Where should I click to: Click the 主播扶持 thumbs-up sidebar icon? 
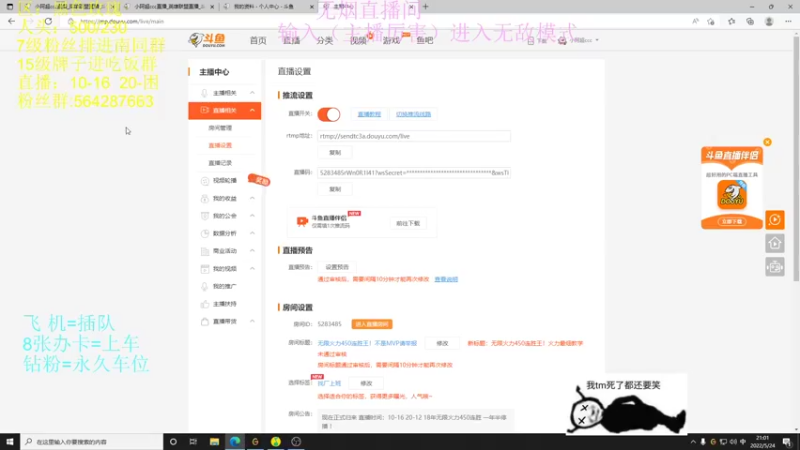click(205, 304)
